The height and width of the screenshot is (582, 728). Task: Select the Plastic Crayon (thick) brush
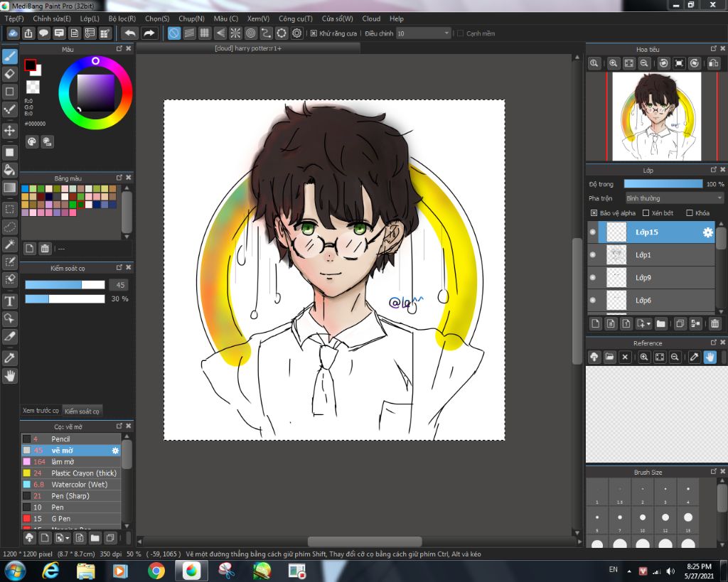(x=72, y=473)
